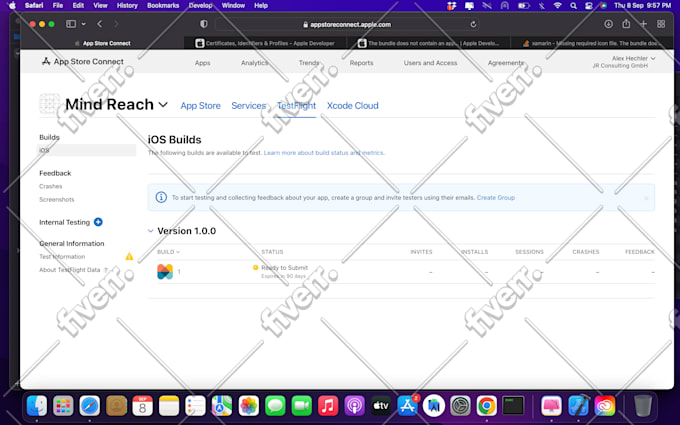
Task: Open the sidebar options dropdown arrow
Action: (83, 24)
